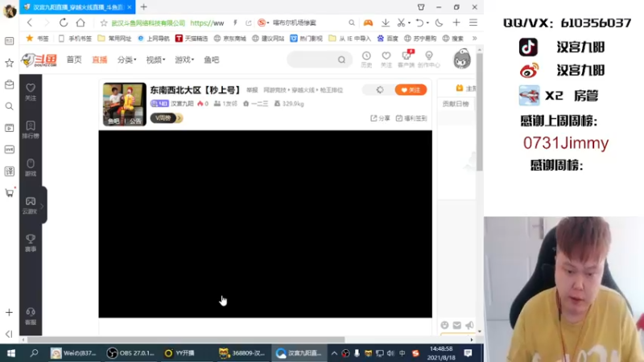Open the client download icon with red badge

pyautogui.click(x=407, y=59)
